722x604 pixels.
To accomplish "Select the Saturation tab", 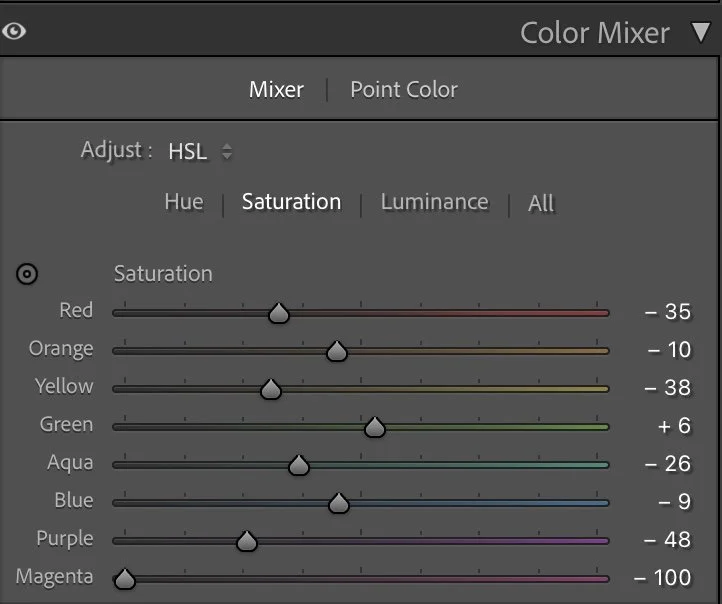I will [291, 202].
